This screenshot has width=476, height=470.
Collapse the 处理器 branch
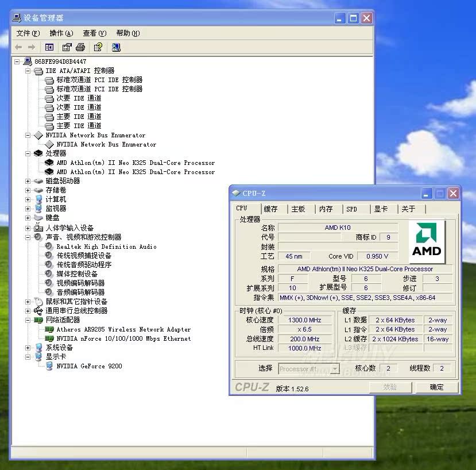28,154
